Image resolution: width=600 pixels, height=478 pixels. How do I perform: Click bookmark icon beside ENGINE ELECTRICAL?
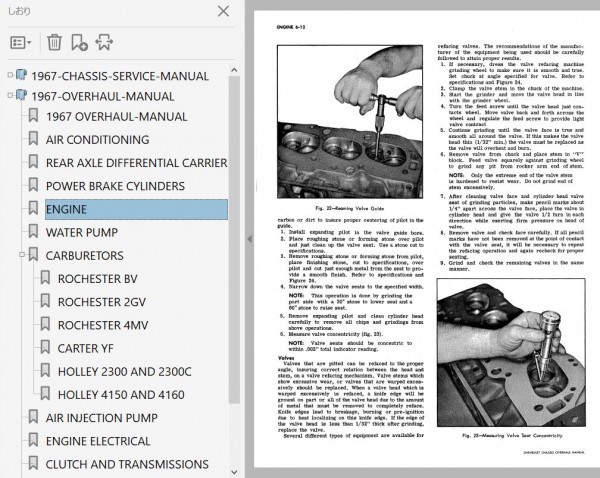33,440
